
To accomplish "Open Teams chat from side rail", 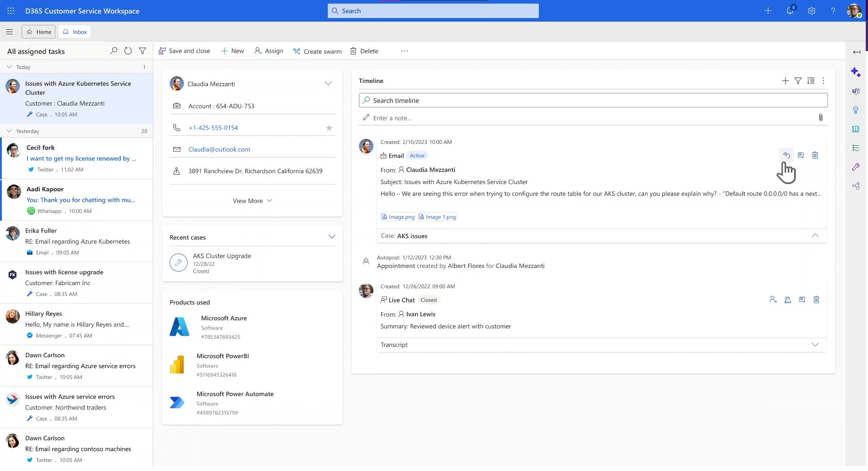I will pos(856,91).
